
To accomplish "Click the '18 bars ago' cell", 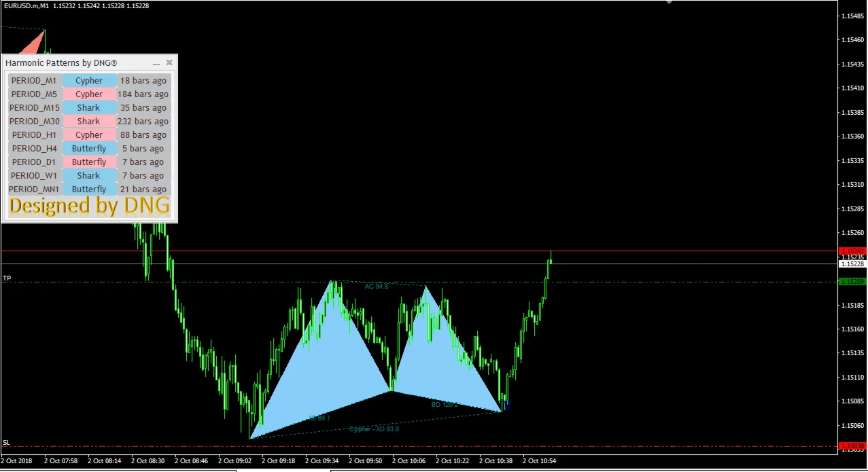I will 143,81.
